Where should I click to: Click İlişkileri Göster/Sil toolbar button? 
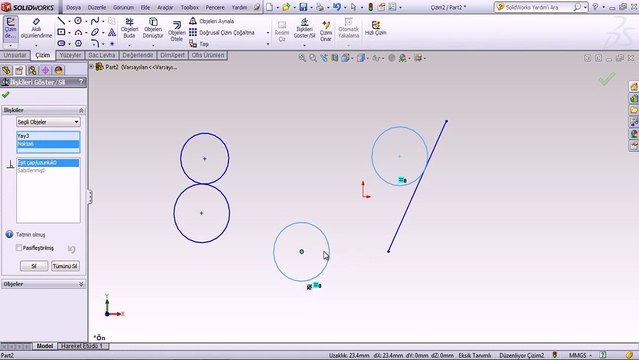point(304,29)
